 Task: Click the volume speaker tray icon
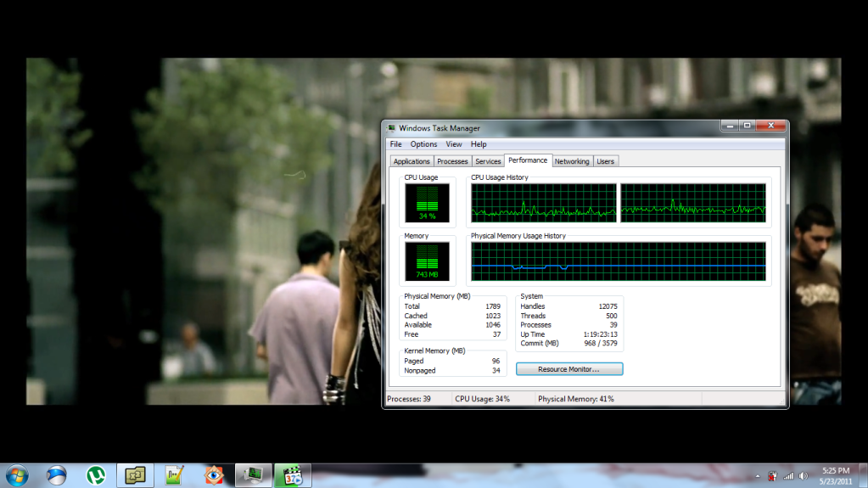pyautogui.click(x=804, y=475)
